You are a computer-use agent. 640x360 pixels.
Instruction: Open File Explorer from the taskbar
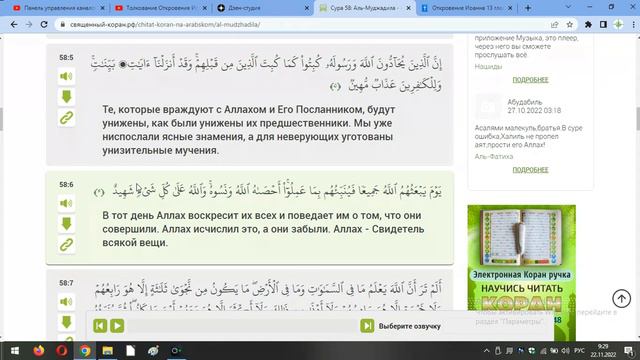click(x=108, y=351)
